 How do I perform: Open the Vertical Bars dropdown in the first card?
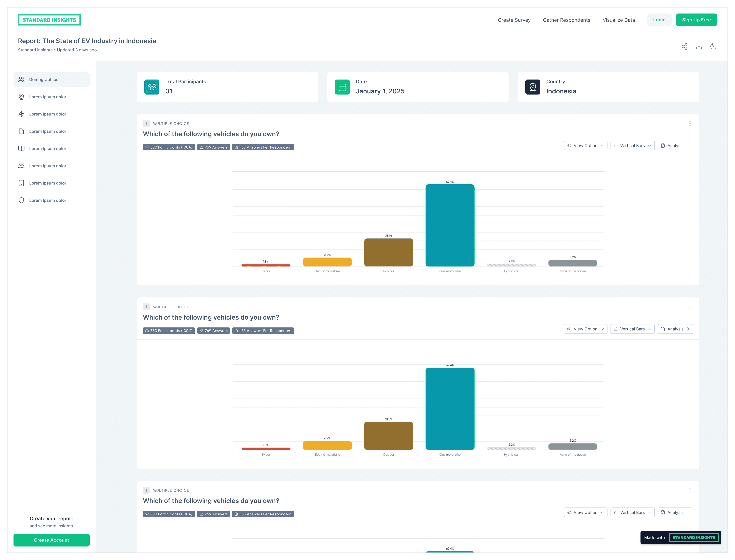click(632, 146)
